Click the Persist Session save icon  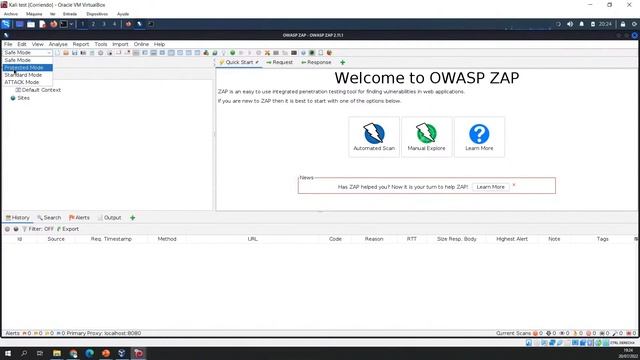click(x=75, y=53)
